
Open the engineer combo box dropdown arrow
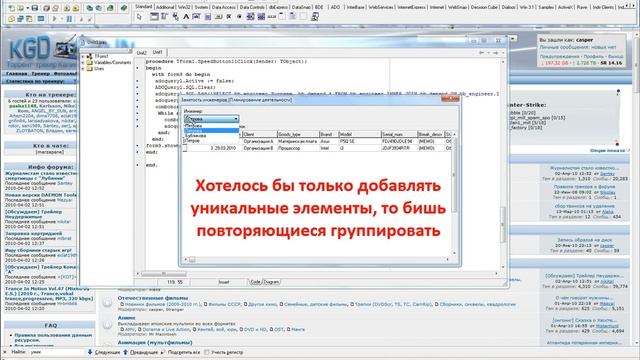236,119
